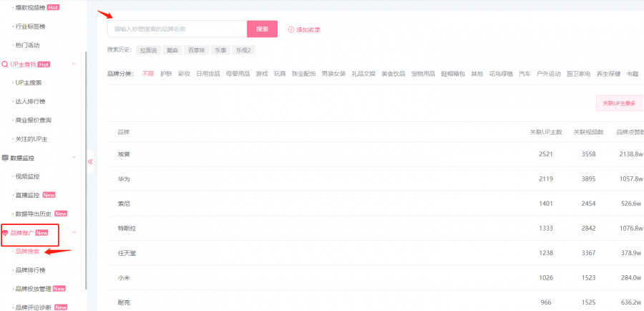Select the 不限 category filter
Viewport: 644px width, 311px height.
(x=147, y=74)
